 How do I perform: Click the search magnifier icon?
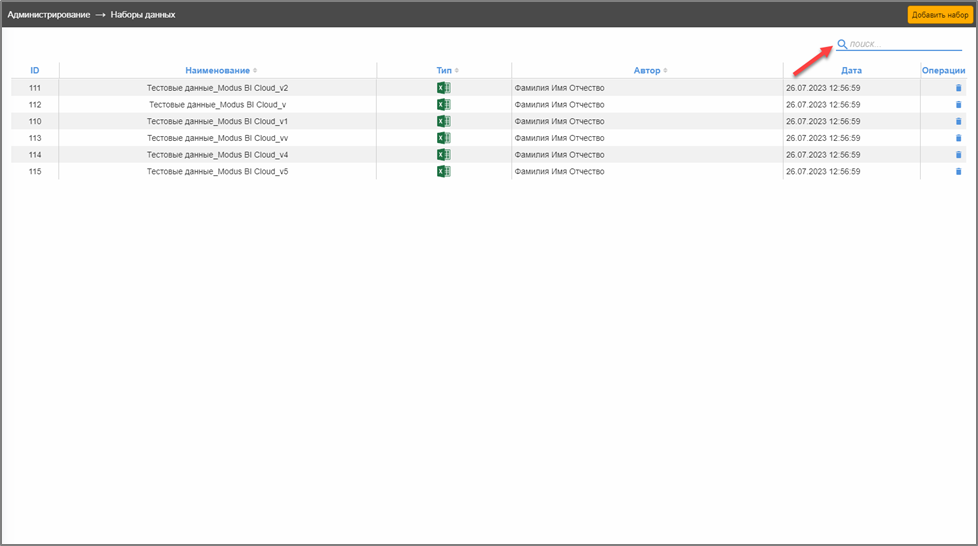tap(842, 44)
